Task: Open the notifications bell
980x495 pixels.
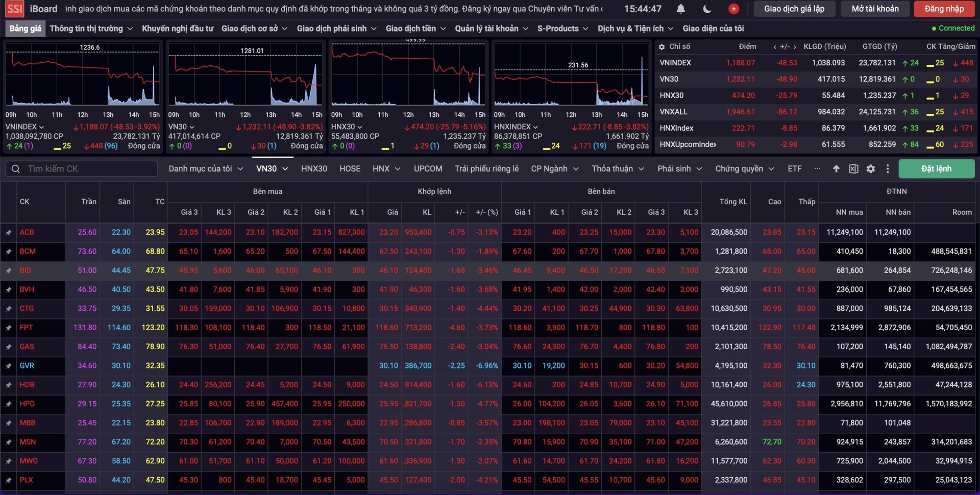Action: pos(681,9)
